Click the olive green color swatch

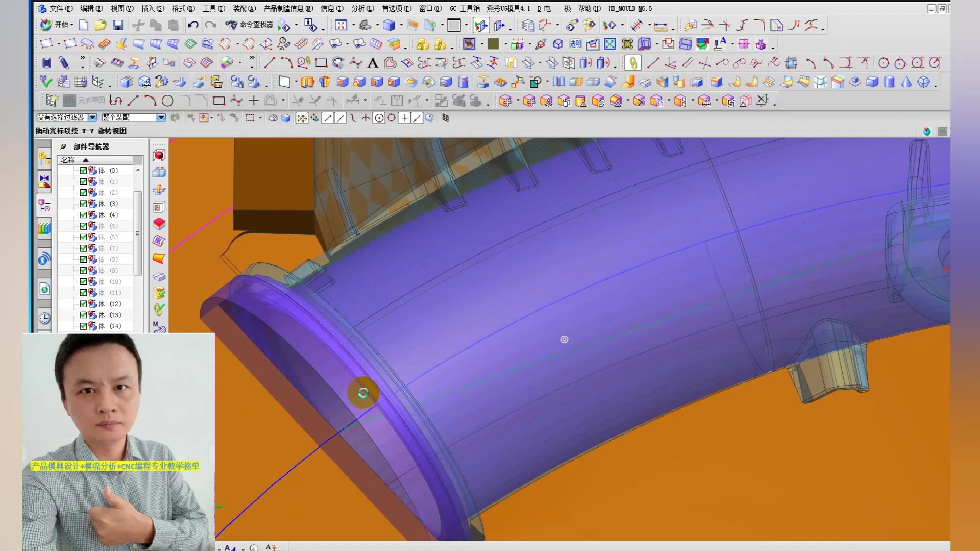click(x=494, y=44)
